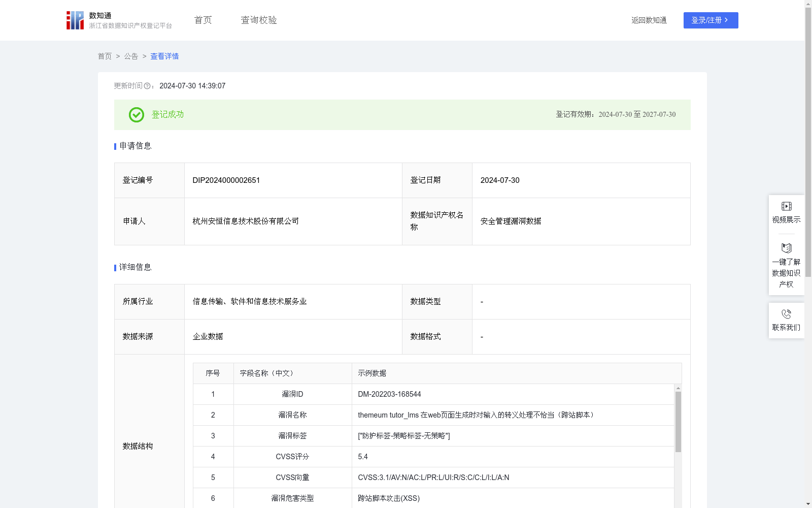Select the 漏洞ID field row

pos(433,394)
